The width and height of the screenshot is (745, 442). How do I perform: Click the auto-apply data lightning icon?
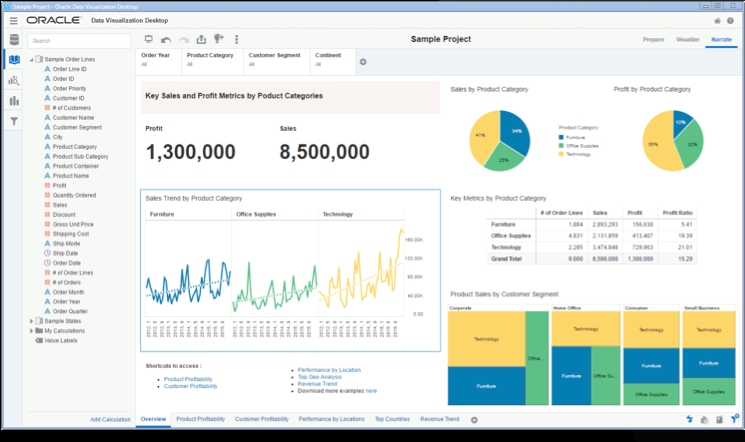tap(689, 419)
